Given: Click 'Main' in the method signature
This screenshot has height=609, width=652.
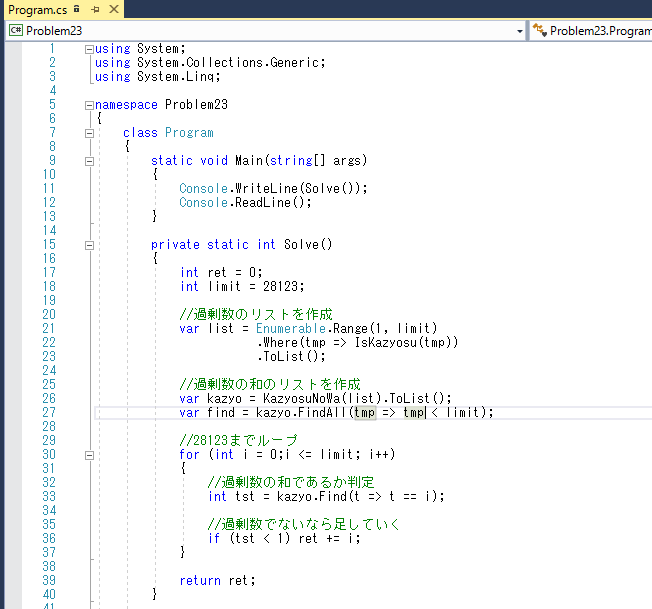Looking at the screenshot, I should [249, 160].
